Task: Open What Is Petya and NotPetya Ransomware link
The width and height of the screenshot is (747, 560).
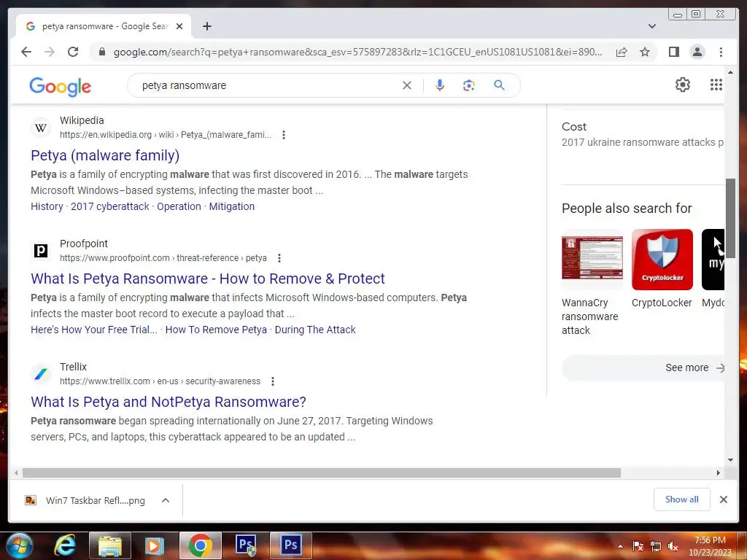Action: tap(169, 402)
